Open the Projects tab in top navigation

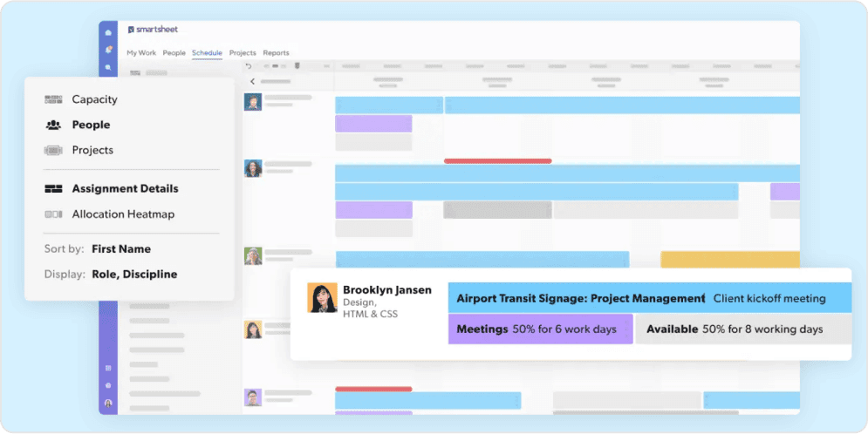click(x=243, y=53)
